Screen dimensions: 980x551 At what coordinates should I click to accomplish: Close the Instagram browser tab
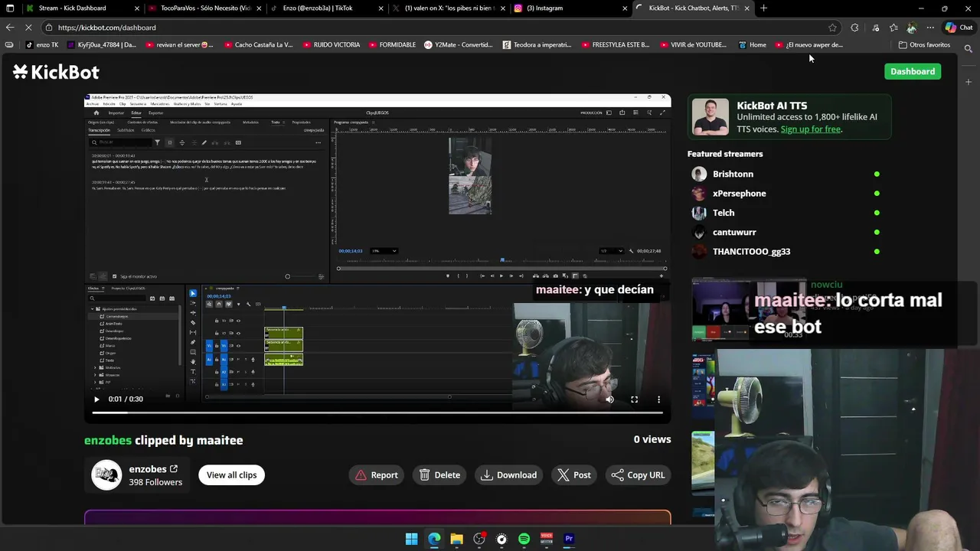coord(625,8)
